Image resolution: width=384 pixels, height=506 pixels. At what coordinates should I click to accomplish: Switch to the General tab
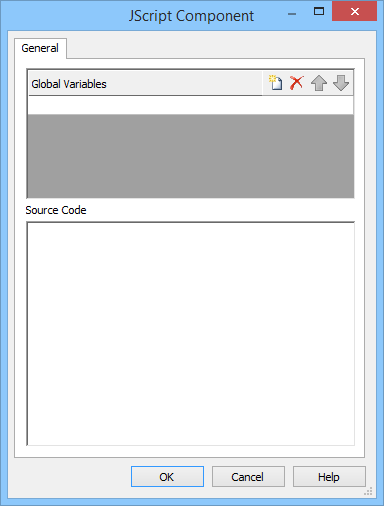coord(40,48)
